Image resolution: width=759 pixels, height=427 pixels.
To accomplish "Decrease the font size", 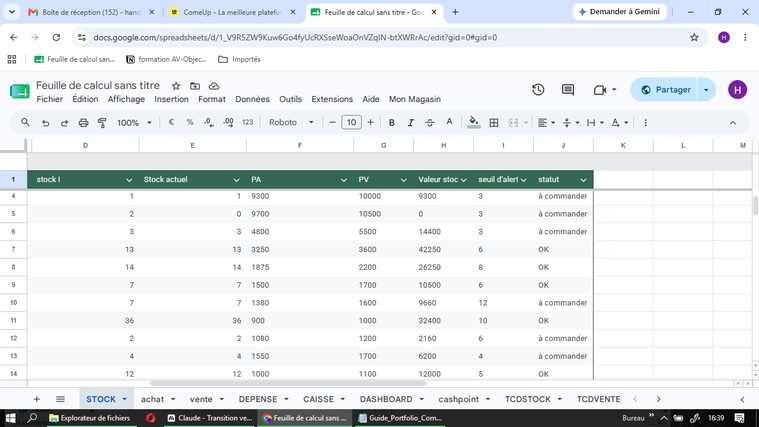I will (332, 122).
